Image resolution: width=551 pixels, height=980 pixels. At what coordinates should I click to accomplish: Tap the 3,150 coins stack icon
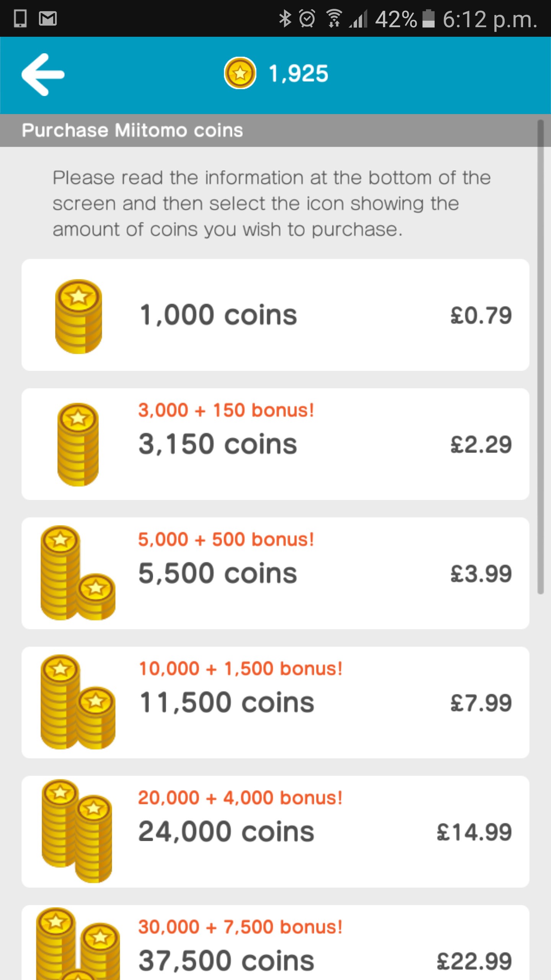click(78, 444)
